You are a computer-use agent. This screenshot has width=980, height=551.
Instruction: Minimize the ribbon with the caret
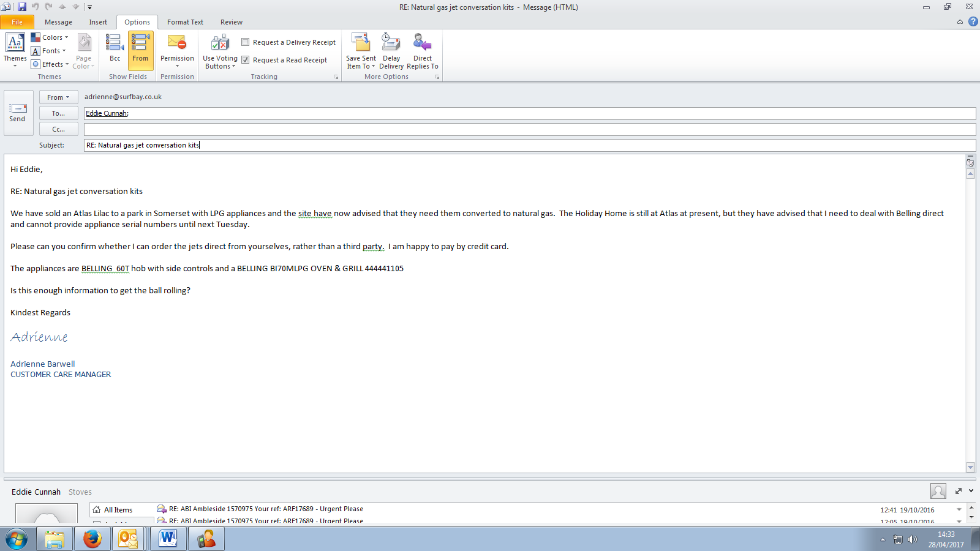click(960, 22)
